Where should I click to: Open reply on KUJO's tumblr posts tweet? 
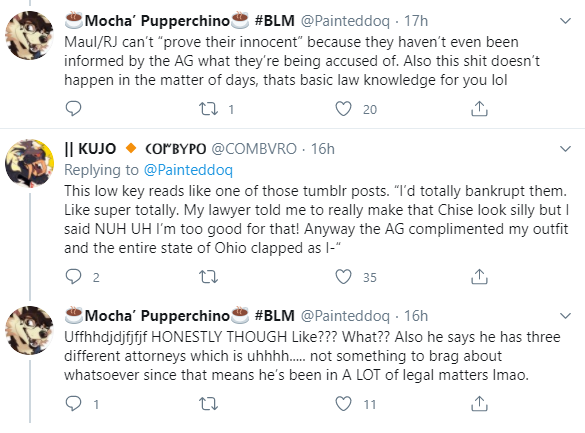[73, 277]
